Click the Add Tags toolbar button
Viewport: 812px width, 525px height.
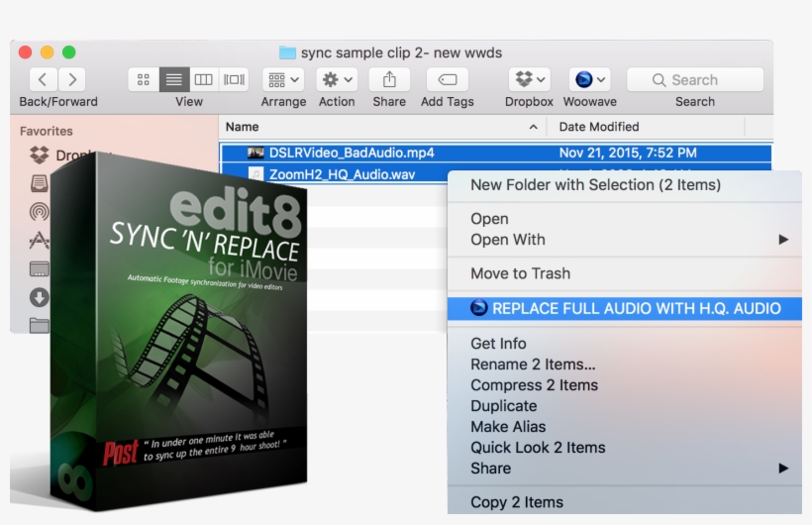coord(448,80)
